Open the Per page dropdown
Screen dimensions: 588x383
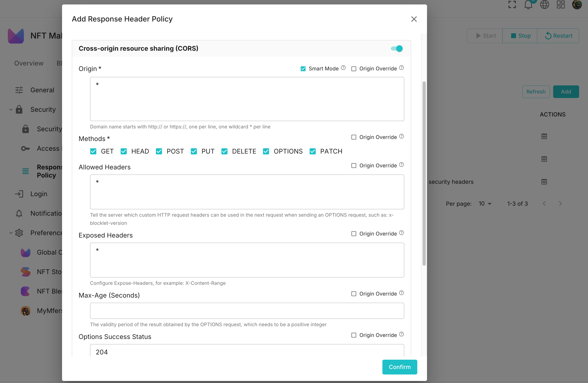pyautogui.click(x=485, y=203)
